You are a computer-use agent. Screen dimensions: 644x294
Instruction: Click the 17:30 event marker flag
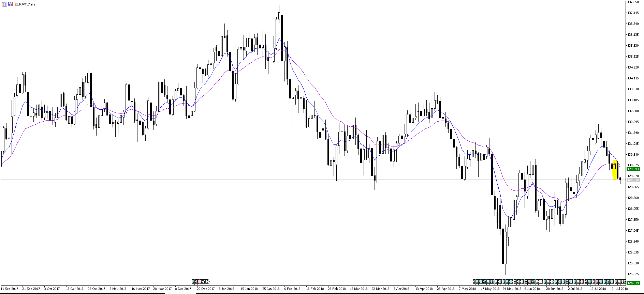[205, 281]
